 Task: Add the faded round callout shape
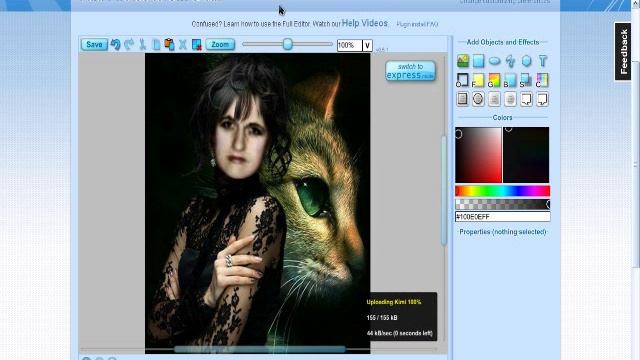point(510,99)
